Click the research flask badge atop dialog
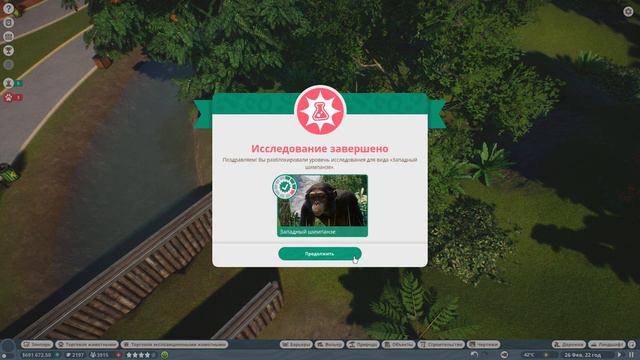Viewport: 640px width, 360px height. pyautogui.click(x=320, y=110)
